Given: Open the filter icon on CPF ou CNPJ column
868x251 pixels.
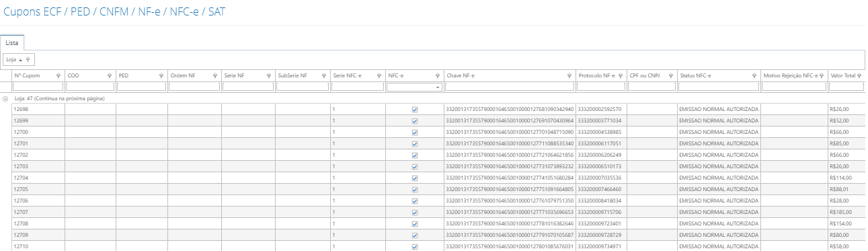Looking at the screenshot, I should [670, 76].
